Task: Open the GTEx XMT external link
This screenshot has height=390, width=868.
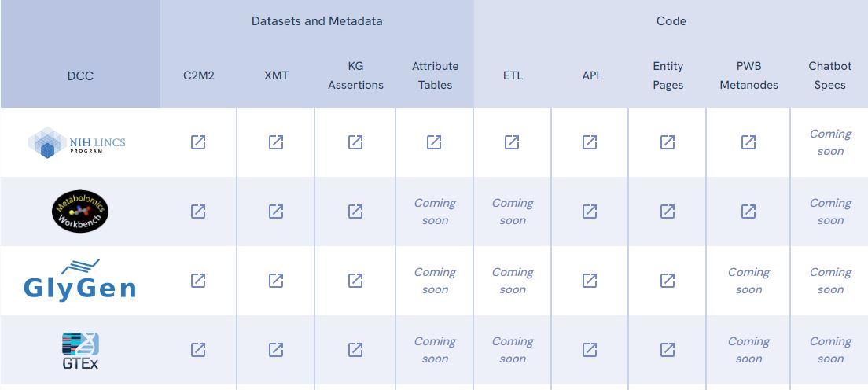Action: coord(276,350)
